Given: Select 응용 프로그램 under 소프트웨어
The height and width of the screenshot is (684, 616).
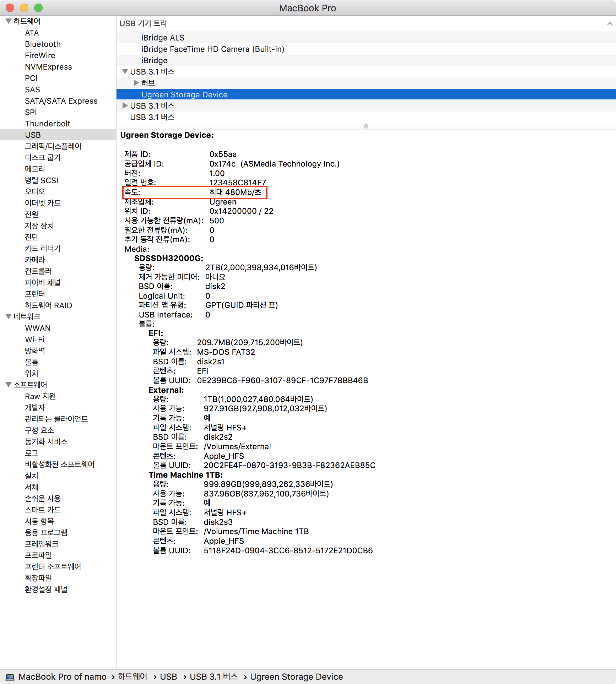Looking at the screenshot, I should point(46,533).
